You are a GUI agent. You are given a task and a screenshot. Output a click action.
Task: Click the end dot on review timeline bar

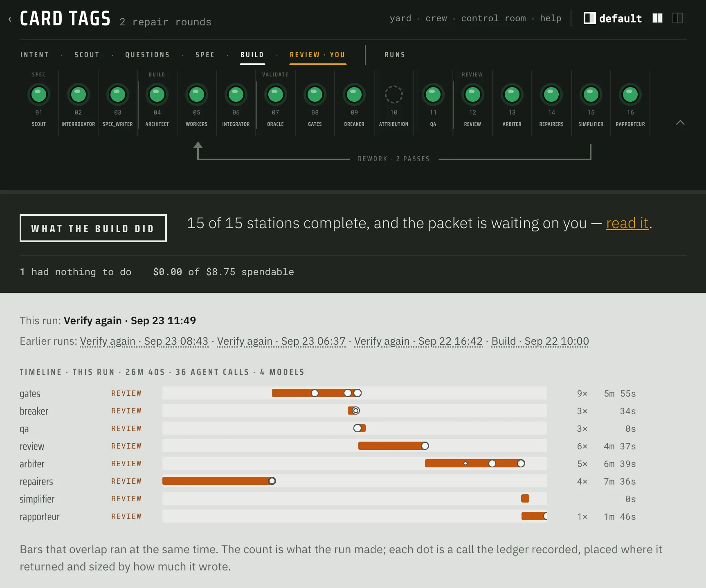[x=425, y=446]
